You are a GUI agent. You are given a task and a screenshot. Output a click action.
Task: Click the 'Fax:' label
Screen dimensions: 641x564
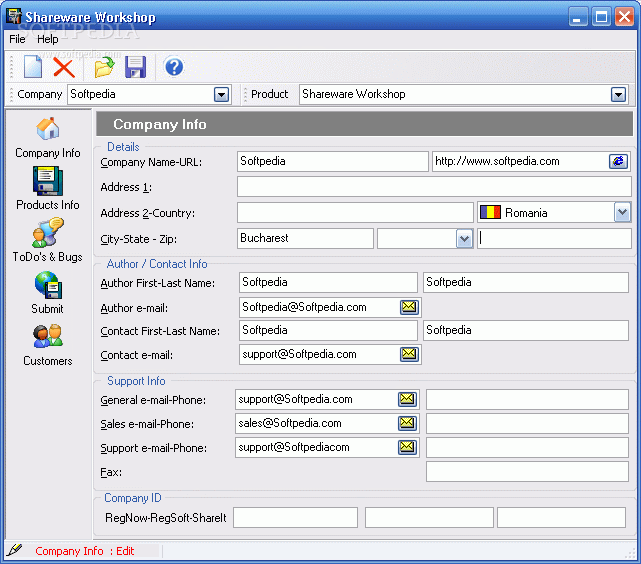pos(111,472)
